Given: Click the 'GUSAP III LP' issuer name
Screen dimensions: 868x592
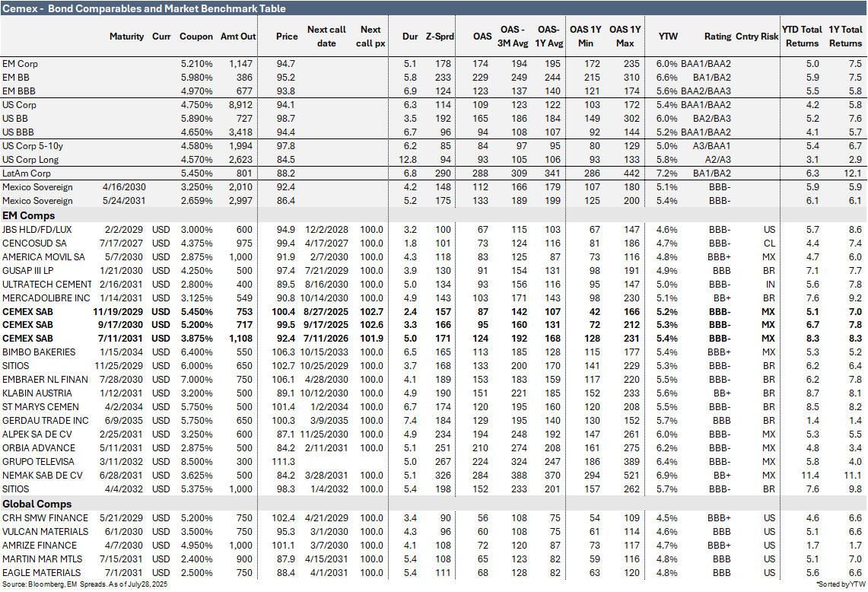Looking at the screenshot, I should click(27, 271).
